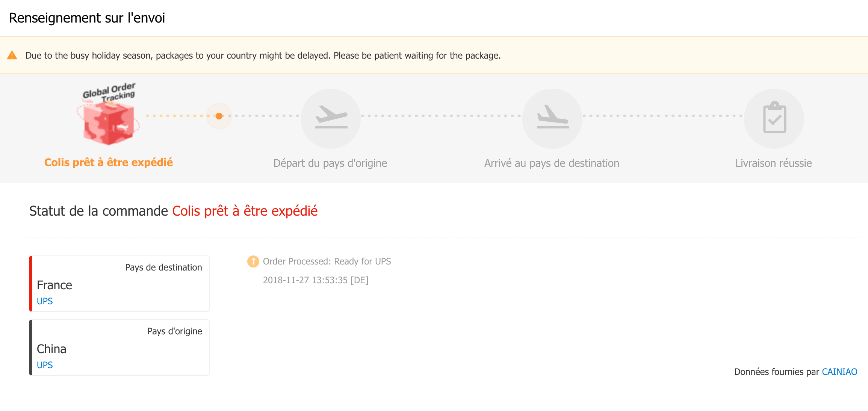Open the UPS link under France
Viewport: 868px width, 411px height.
click(x=45, y=301)
